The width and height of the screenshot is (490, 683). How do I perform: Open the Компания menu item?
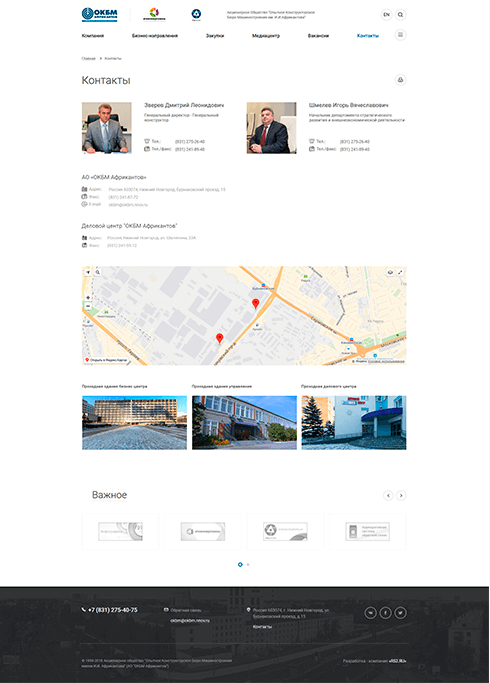[x=93, y=36]
